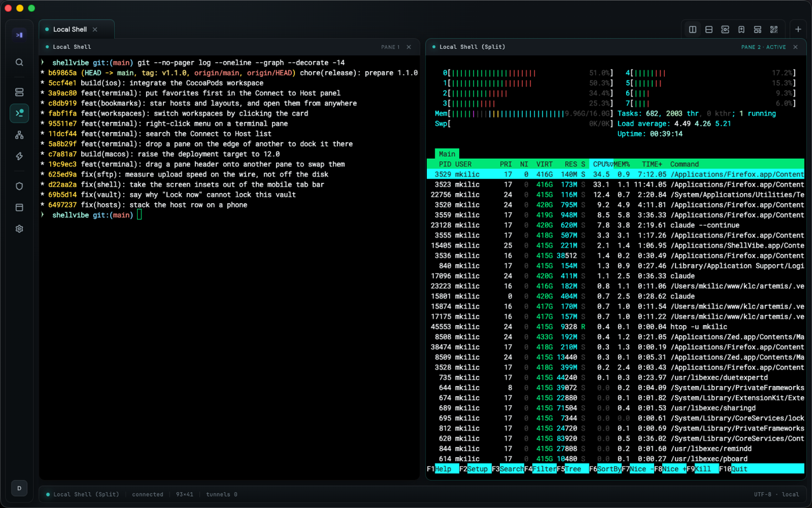Click F9 Kill in htop footer
Image resolution: width=812 pixels, height=508 pixels.
(x=703, y=469)
